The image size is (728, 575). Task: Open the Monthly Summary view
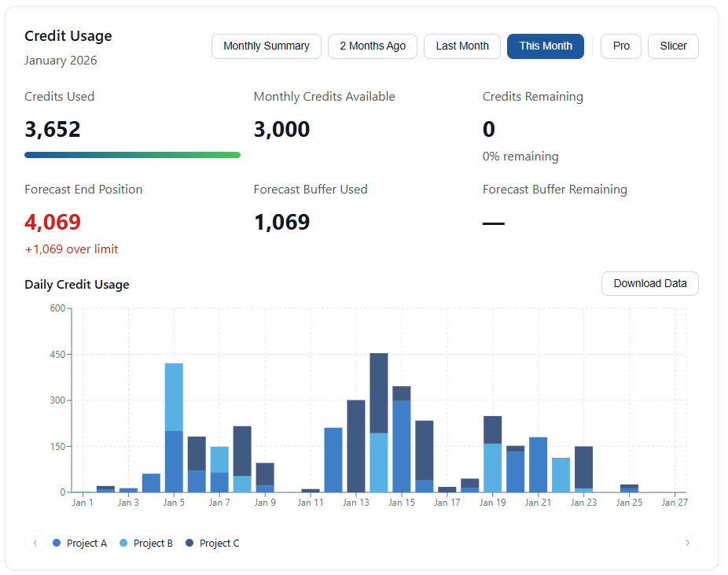click(x=267, y=46)
